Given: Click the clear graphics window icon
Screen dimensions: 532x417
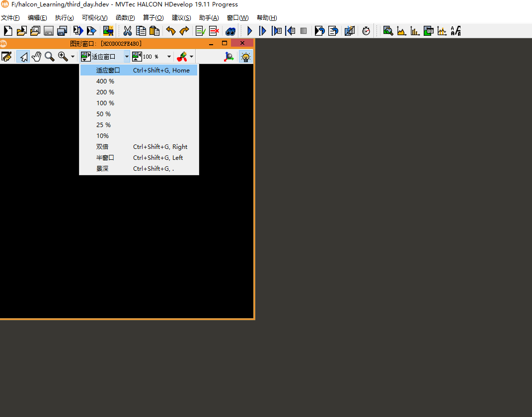Looking at the screenshot, I should click(6, 57).
